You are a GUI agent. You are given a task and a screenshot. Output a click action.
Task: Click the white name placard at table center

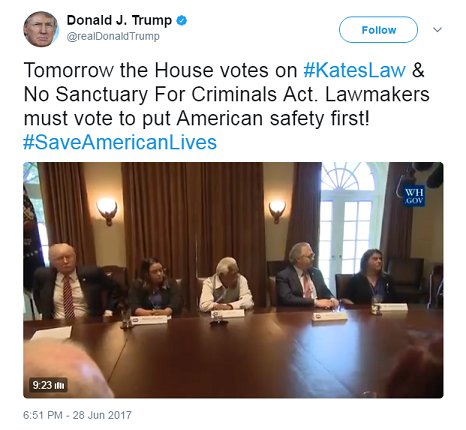[x=228, y=313]
